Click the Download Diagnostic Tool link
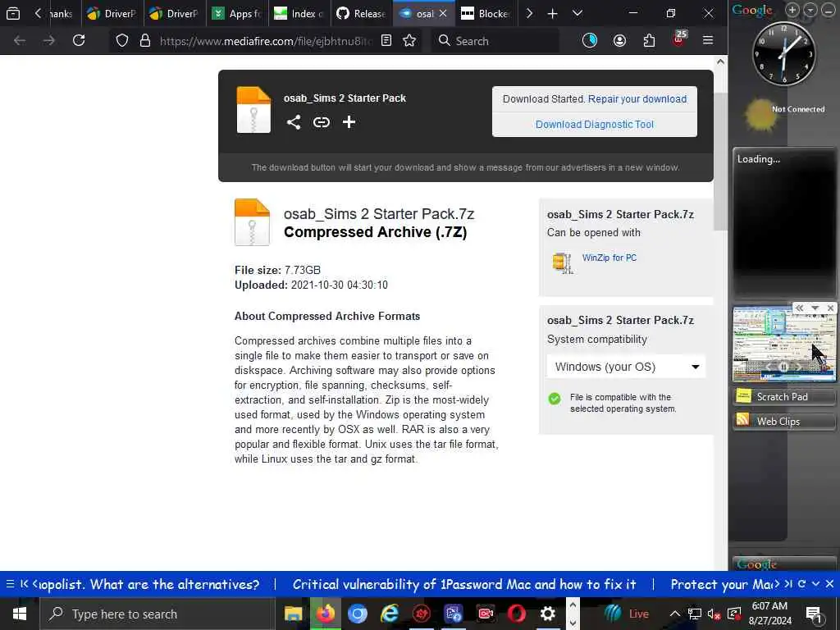 (x=594, y=125)
